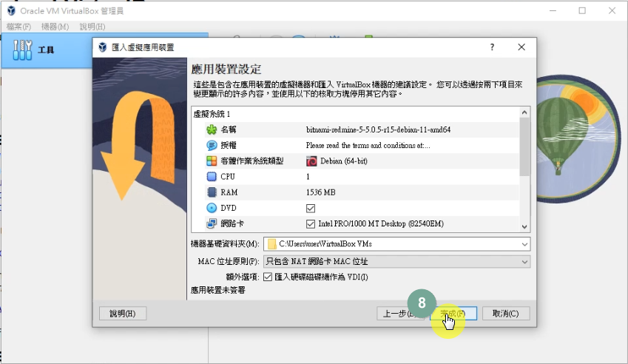Open the MAC address policy dropdown
This screenshot has height=364, width=628.
tap(524, 262)
